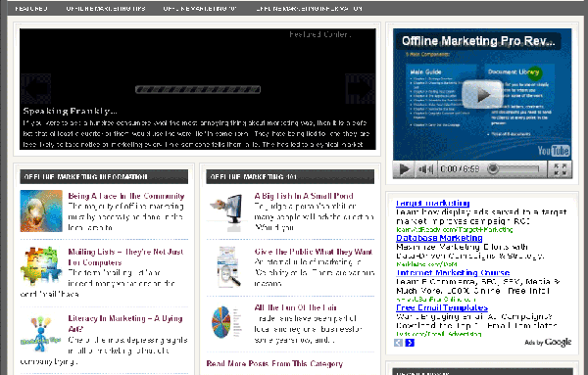Go to the next featured slide arrow

tap(360, 89)
